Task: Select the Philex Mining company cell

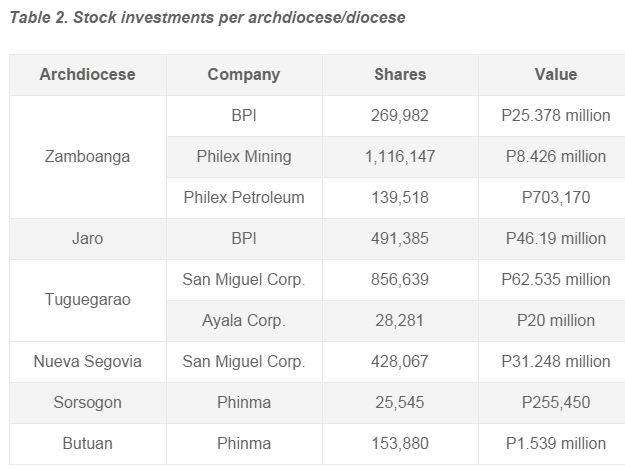Action: click(x=244, y=157)
